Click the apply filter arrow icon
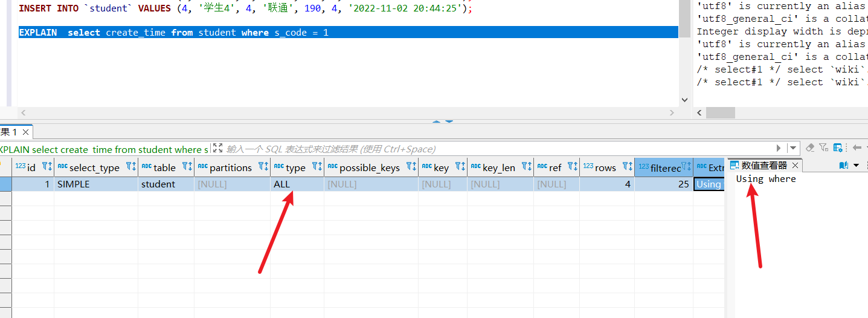 tap(779, 148)
